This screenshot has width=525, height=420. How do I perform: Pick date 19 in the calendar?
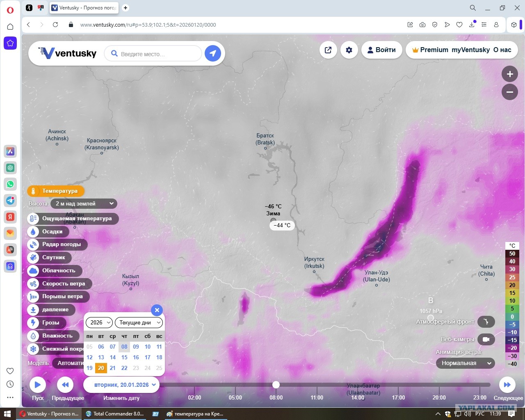(89, 368)
